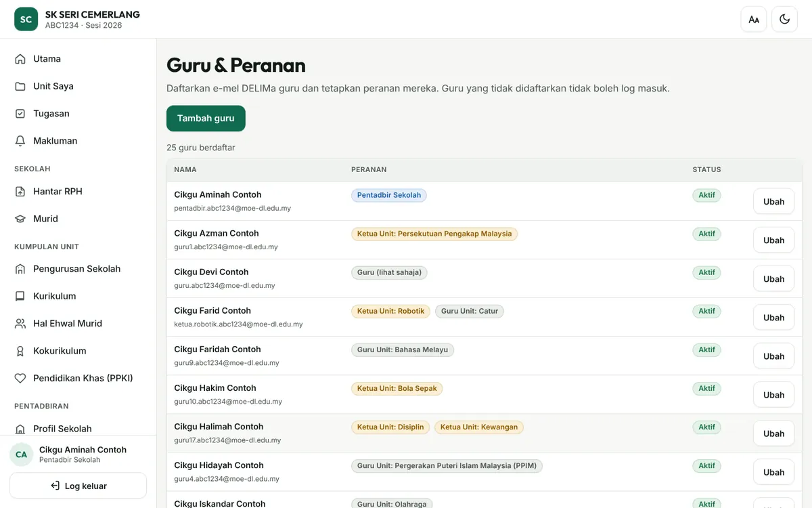812x508 pixels.
Task: Select Kokurikulum award icon
Action: [20, 351]
